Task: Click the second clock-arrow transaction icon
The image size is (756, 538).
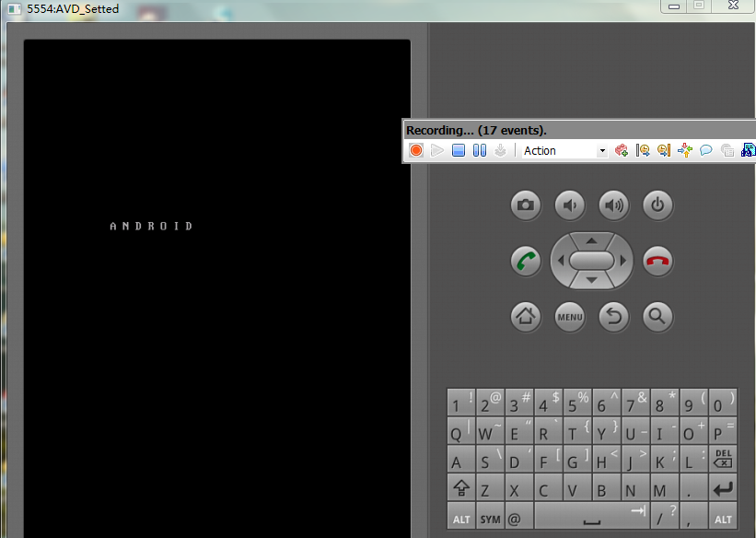Action: [664, 150]
